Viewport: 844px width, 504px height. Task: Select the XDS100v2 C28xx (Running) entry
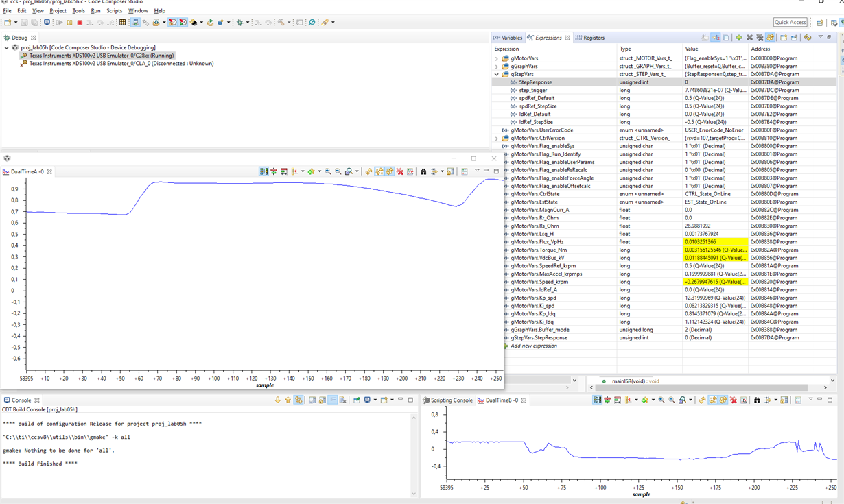point(102,56)
